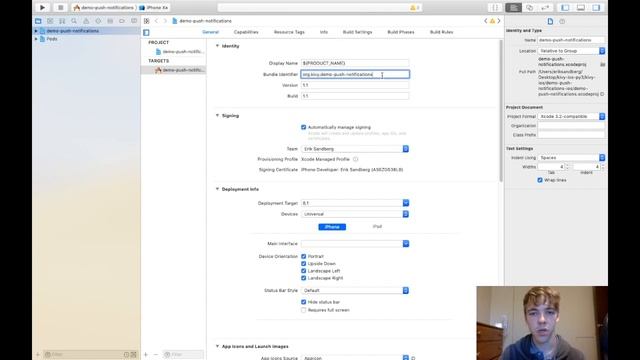The height and width of the screenshot is (360, 640).
Task: Click the related items grid icon
Action: tap(147, 21)
